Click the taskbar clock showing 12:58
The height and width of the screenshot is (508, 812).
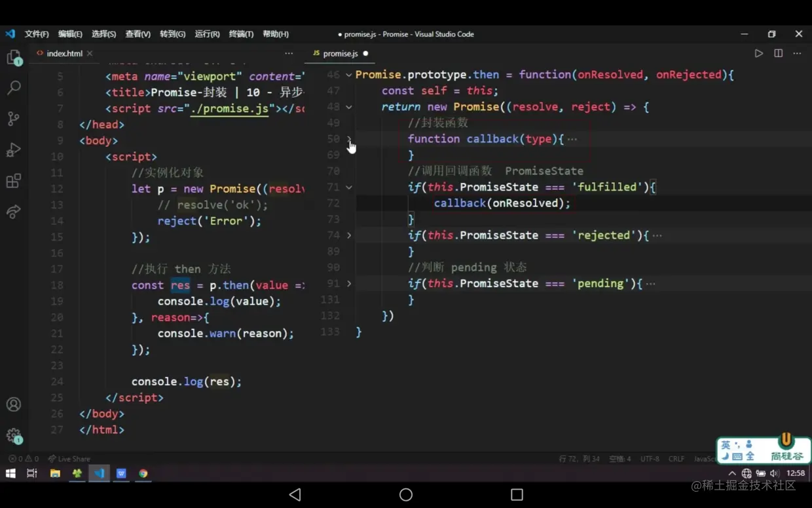[x=796, y=473]
